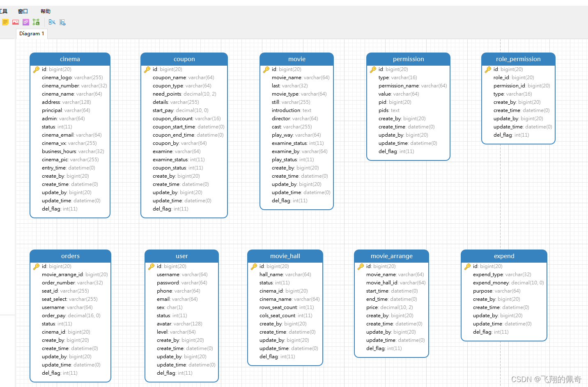Click the entry_time field in cinema table
The image size is (588, 387).
pos(68,168)
